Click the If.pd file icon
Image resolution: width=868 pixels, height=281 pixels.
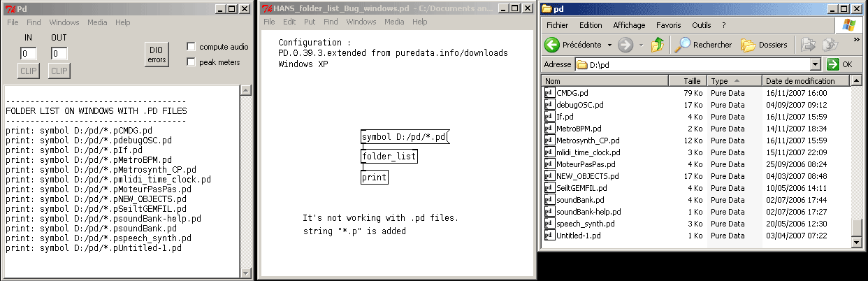point(549,116)
